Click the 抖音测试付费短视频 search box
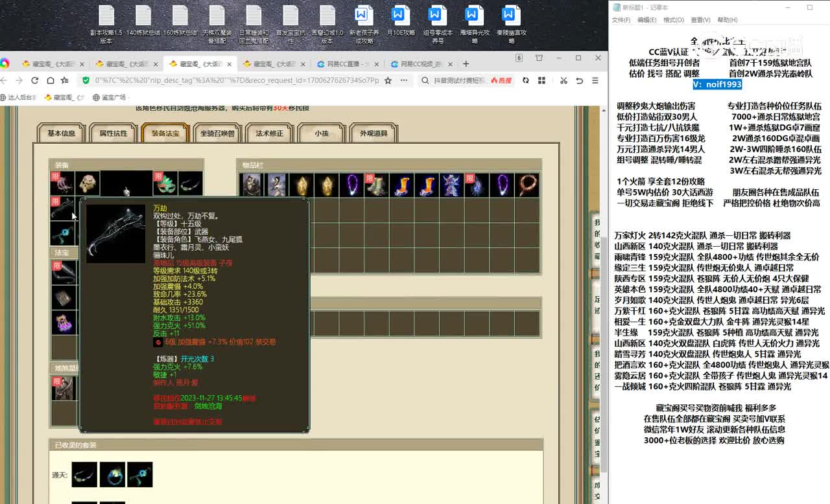Image resolution: width=830 pixels, height=504 pixels. pos(459,80)
